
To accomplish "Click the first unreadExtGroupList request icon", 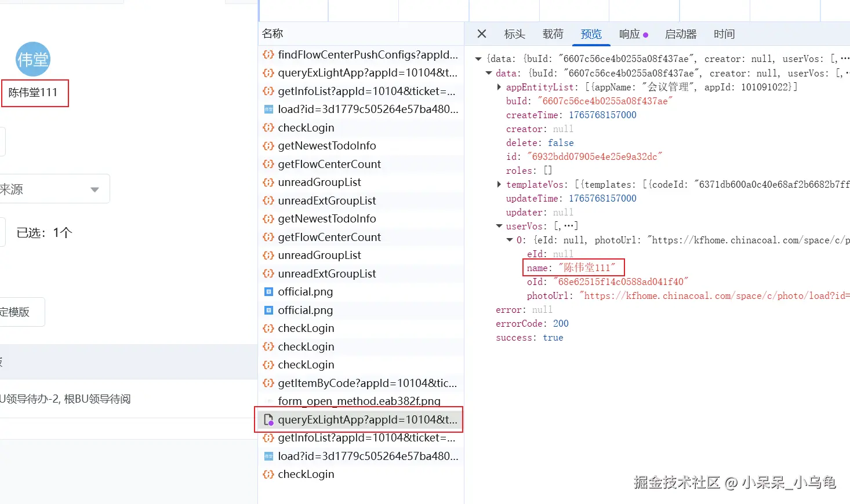I will [268, 200].
